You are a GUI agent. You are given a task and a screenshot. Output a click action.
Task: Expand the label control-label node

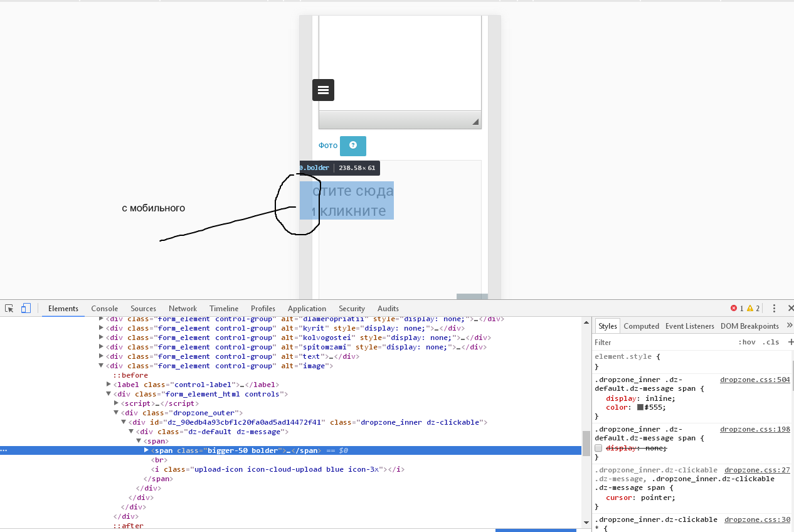coord(109,385)
